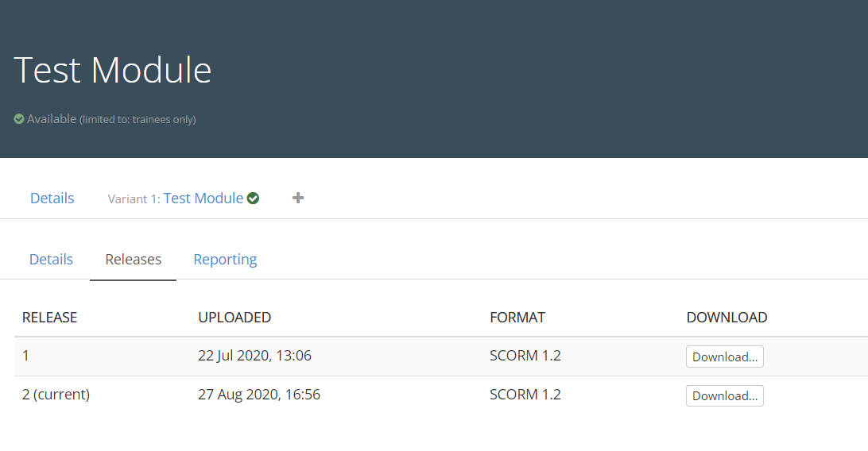Click the UPLOADED column header
This screenshot has height=451, width=868.
click(x=234, y=318)
